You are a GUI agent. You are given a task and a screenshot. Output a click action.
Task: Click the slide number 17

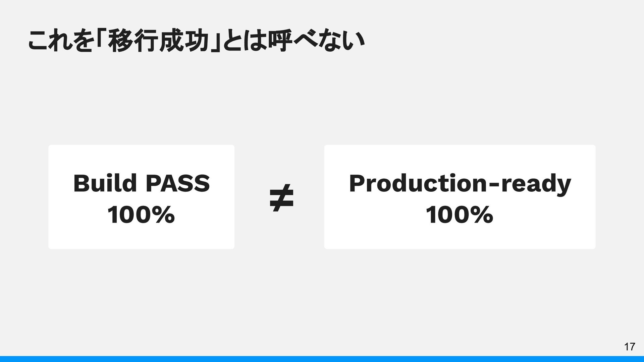630,347
